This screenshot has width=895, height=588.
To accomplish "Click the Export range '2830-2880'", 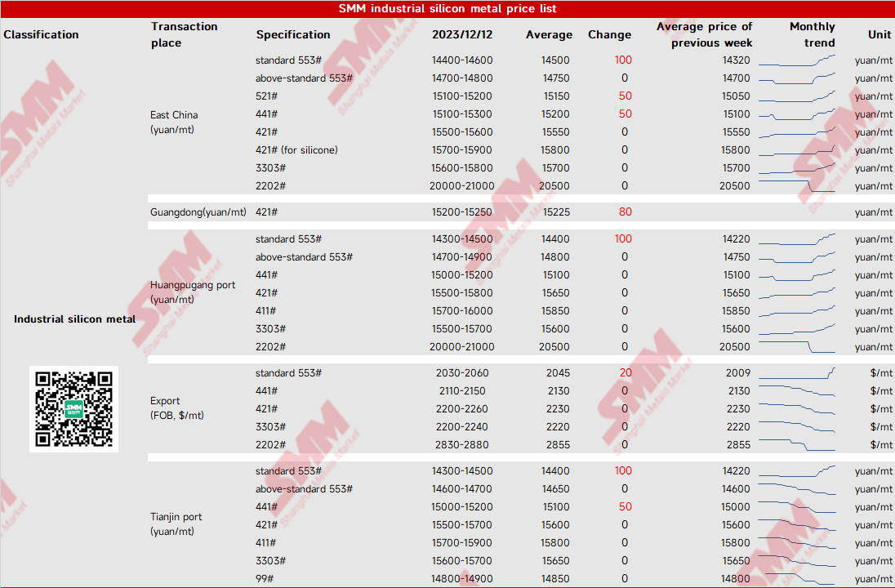I will click(461, 445).
